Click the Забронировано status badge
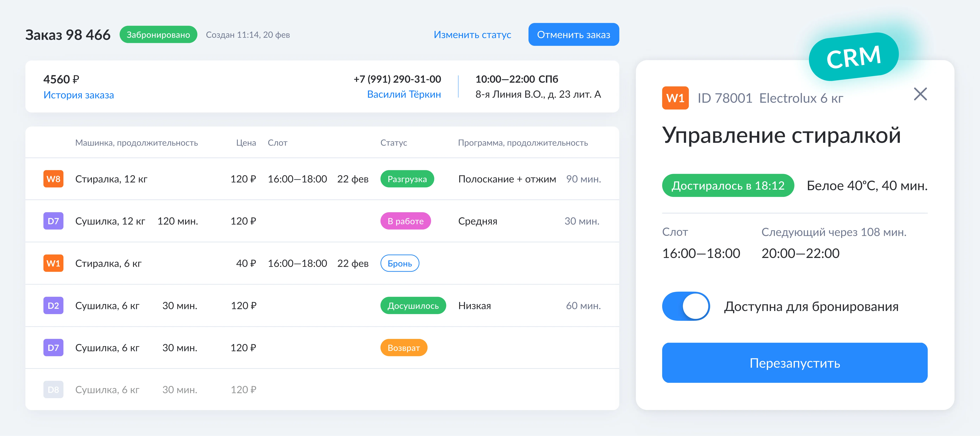The height and width of the screenshot is (436, 980). coord(158,35)
